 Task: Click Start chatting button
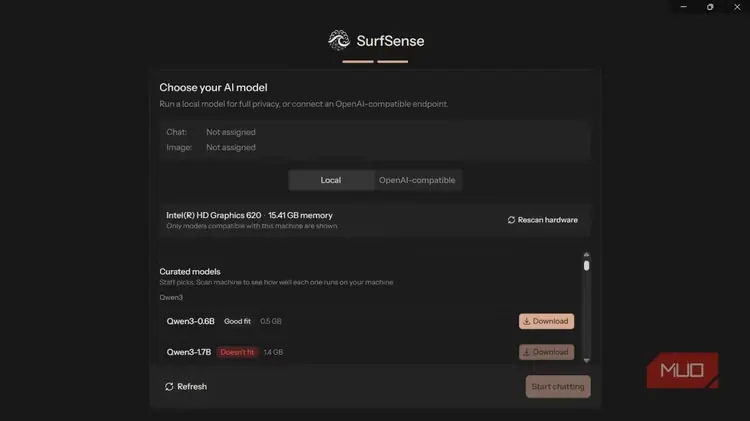(x=558, y=387)
